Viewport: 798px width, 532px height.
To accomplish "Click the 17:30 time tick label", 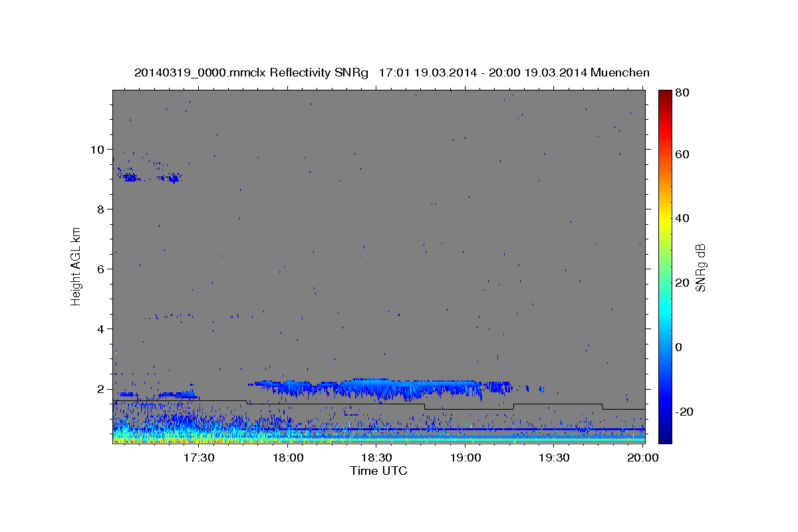I will coord(199,458).
